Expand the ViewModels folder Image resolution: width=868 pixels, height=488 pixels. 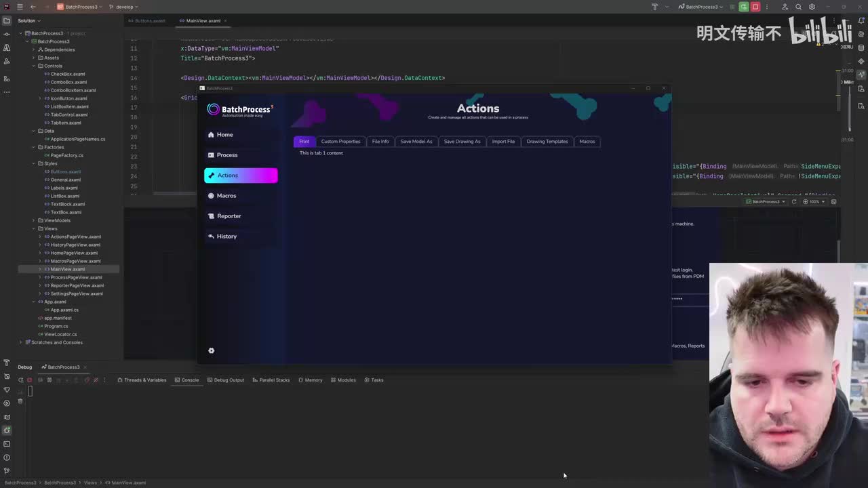point(33,220)
